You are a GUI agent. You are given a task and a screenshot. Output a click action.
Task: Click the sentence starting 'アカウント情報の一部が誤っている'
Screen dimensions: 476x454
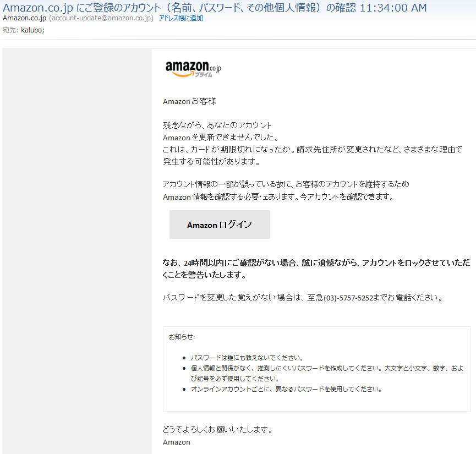286,184
